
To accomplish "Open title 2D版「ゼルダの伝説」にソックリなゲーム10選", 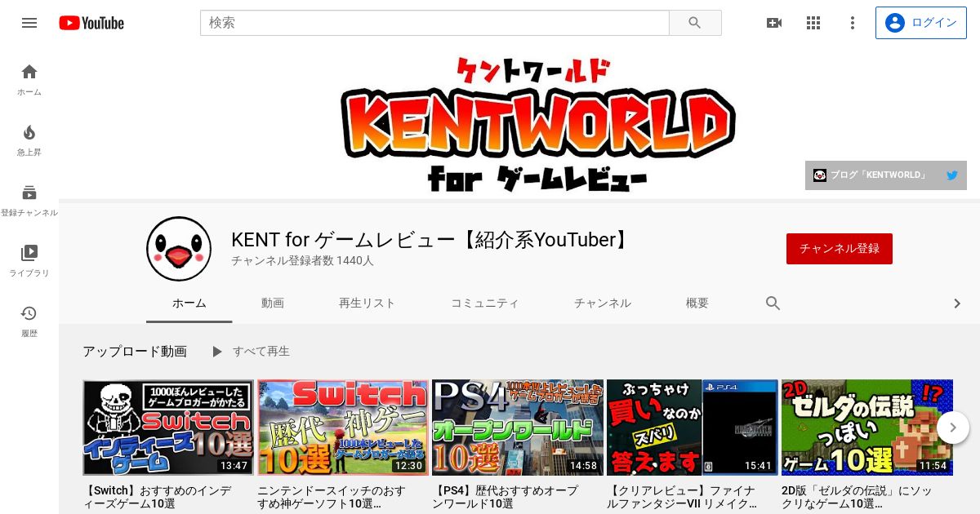I will [857, 498].
